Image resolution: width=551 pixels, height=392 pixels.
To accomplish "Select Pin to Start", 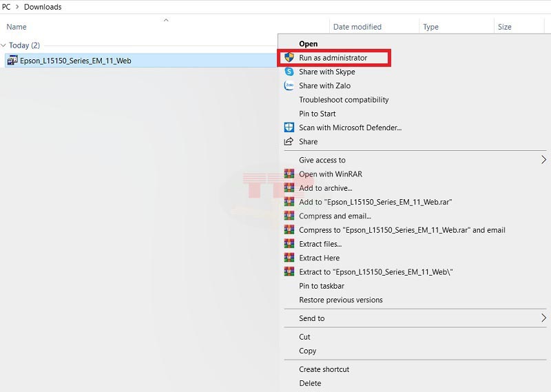I will coord(318,114).
